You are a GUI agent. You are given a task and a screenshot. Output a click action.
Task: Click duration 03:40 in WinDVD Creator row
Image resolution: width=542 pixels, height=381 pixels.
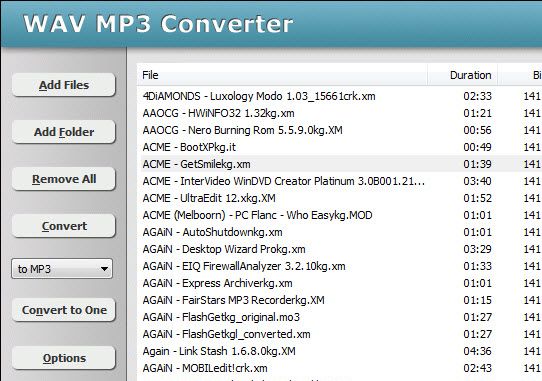pos(477,181)
